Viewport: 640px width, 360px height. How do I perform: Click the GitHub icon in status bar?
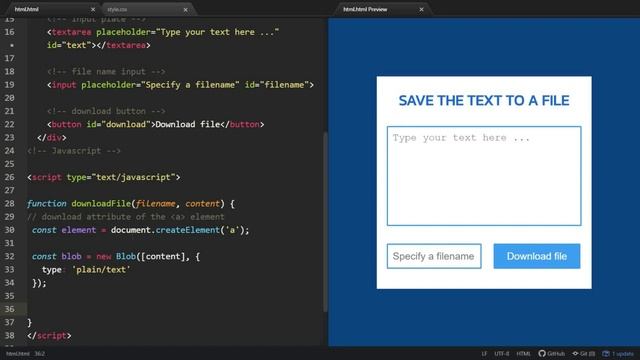pos(551,353)
